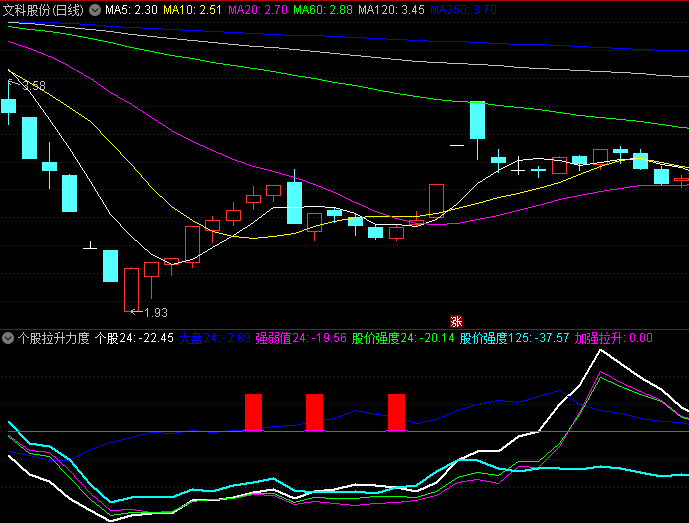Click the lowest red candlestick near 1.93

[x=131, y=290]
